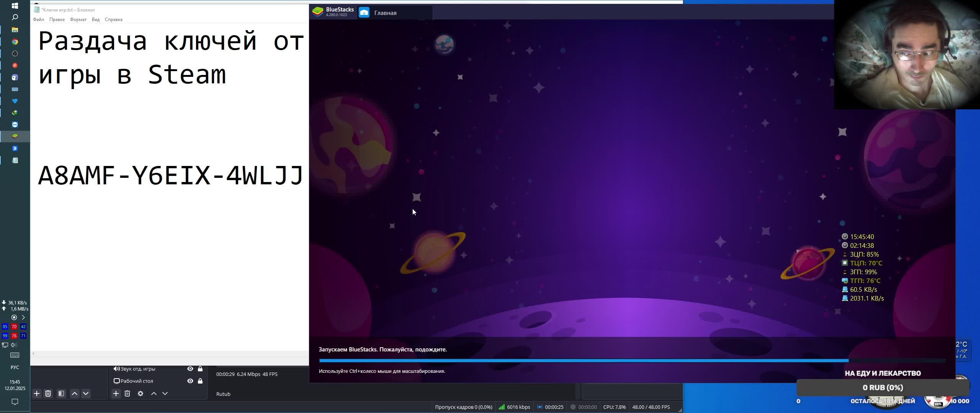
Task: Select the 'Главная' tab in BlueStacks
Action: tap(385, 13)
